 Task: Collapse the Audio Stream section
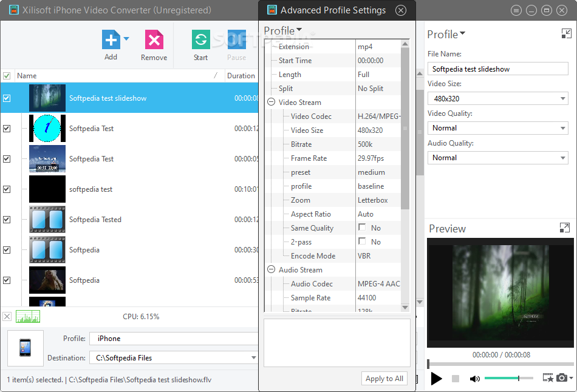[x=271, y=269]
